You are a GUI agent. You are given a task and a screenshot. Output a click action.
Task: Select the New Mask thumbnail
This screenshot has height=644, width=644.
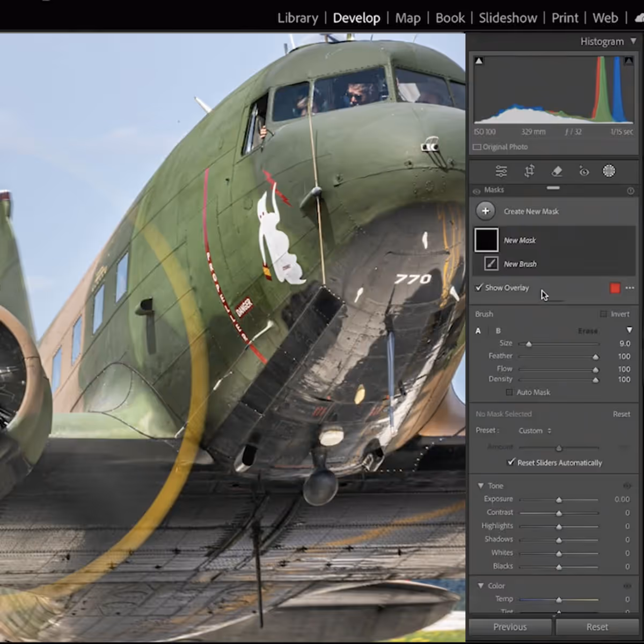coord(486,240)
